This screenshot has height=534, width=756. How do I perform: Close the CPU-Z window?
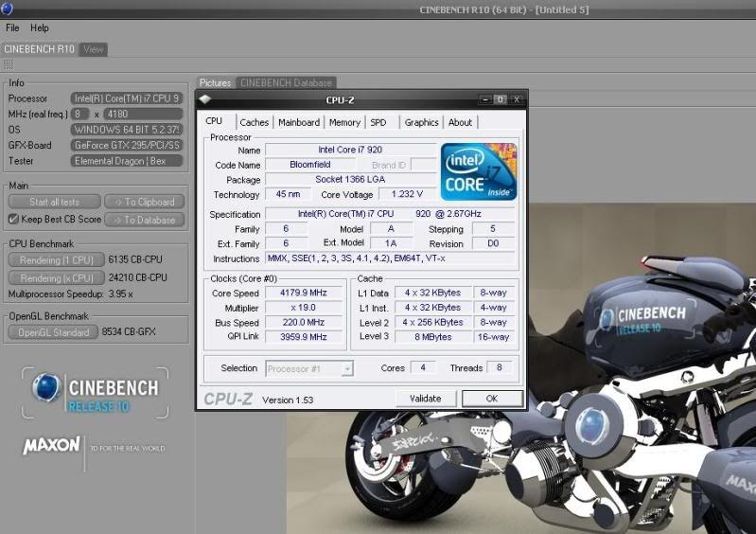pyautogui.click(x=517, y=99)
